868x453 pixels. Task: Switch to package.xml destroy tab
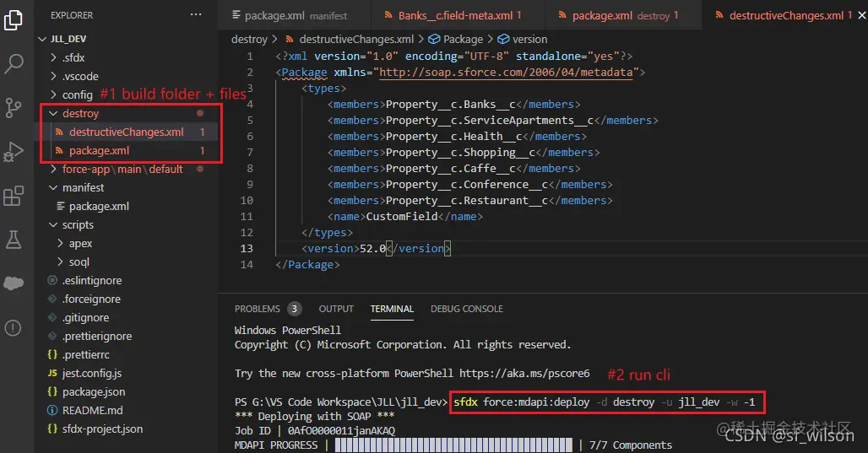623,15
